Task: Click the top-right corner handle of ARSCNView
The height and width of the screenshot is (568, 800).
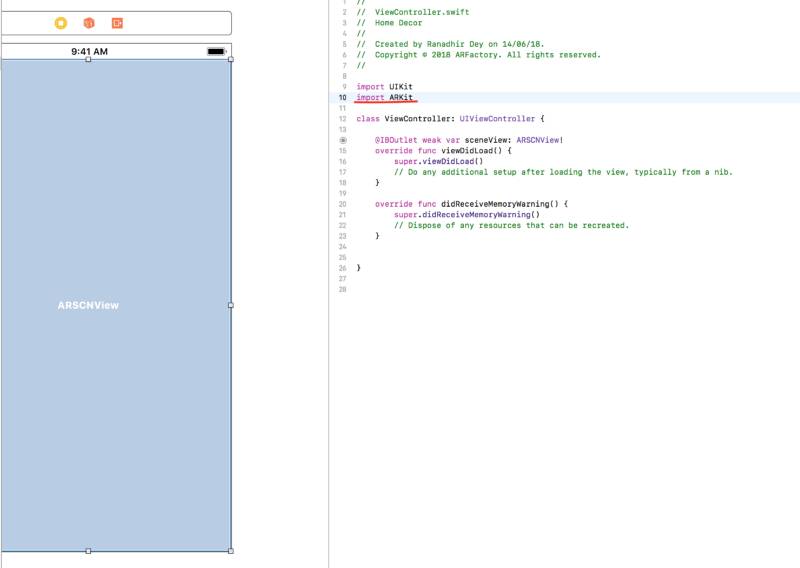Action: [x=231, y=60]
